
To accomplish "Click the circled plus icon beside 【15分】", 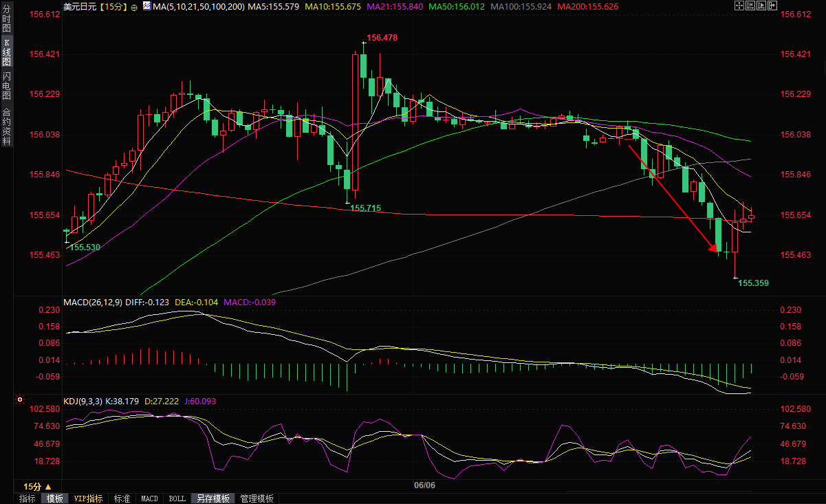I will 133,7.
